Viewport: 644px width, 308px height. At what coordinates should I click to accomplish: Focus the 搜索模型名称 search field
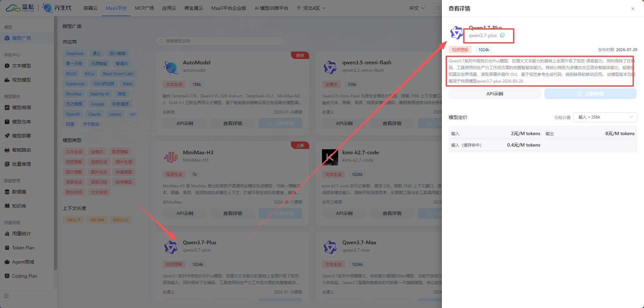(x=220, y=41)
